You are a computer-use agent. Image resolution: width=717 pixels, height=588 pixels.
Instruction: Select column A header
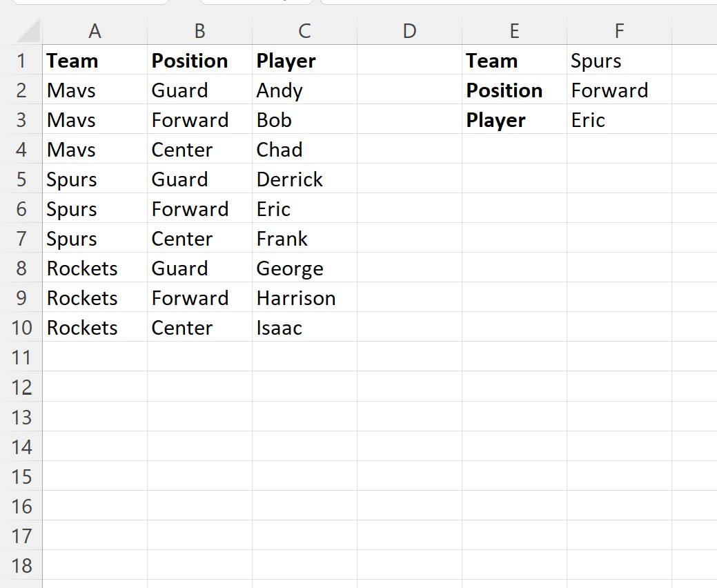[95, 31]
